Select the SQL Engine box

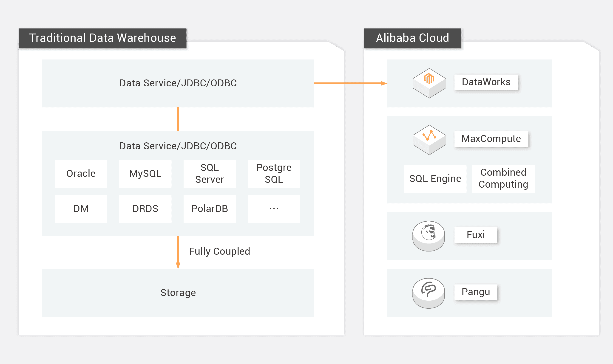coord(435,179)
